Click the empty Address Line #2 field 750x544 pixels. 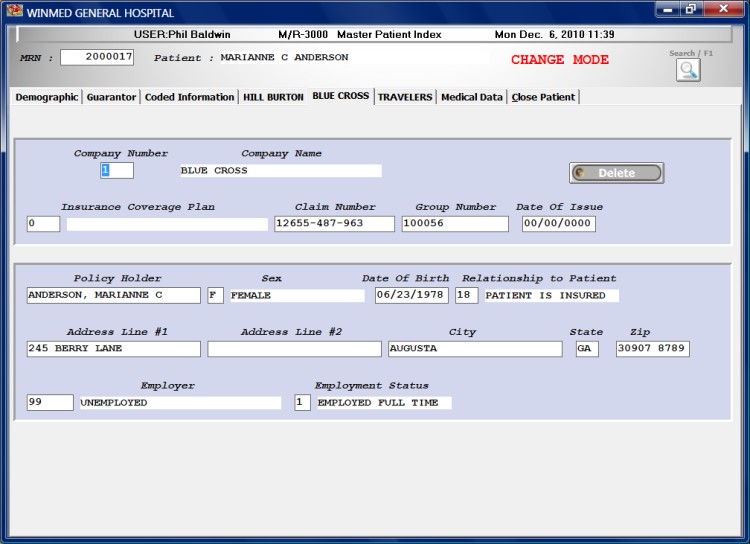(x=294, y=349)
